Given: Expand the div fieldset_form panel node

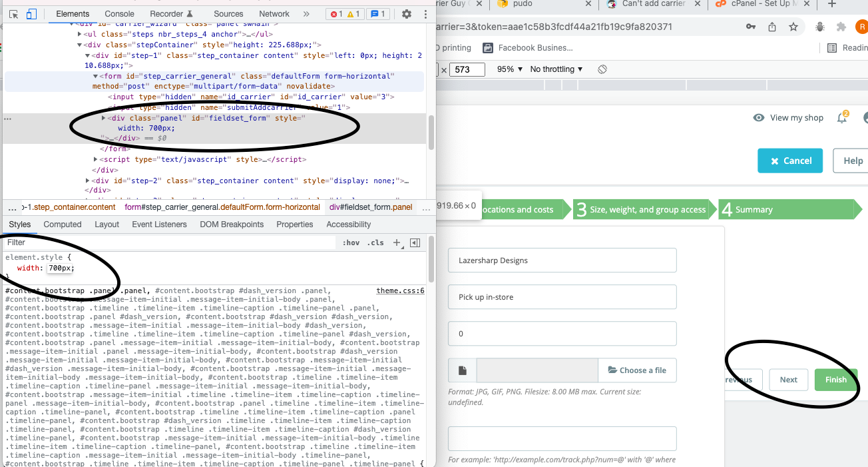Looking at the screenshot, I should (x=104, y=118).
